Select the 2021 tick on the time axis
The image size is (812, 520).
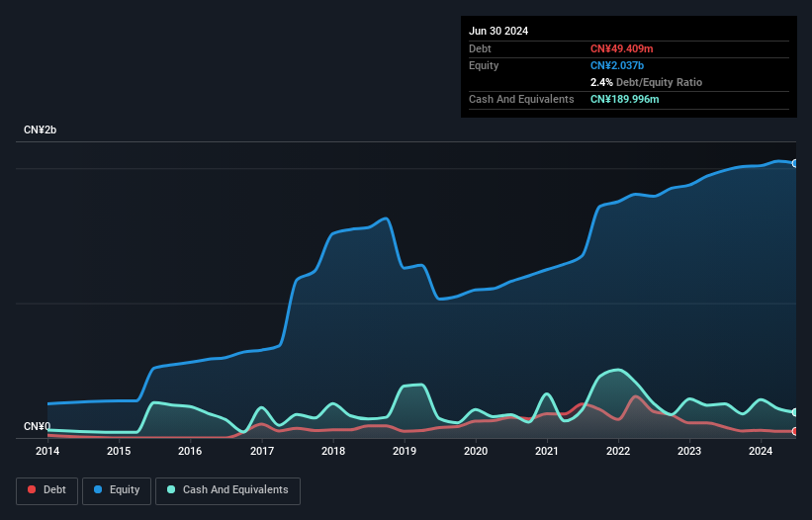[547, 452]
